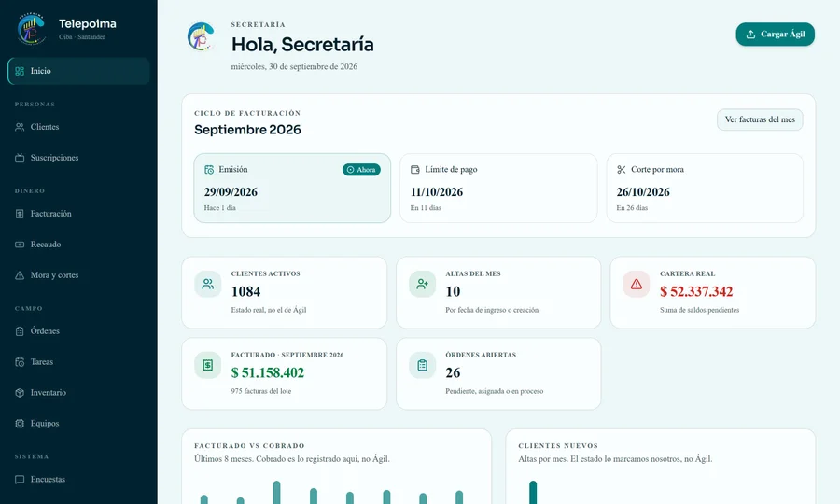Click the Corte por mora scissors icon
This screenshot has height=504, width=840.
click(622, 169)
